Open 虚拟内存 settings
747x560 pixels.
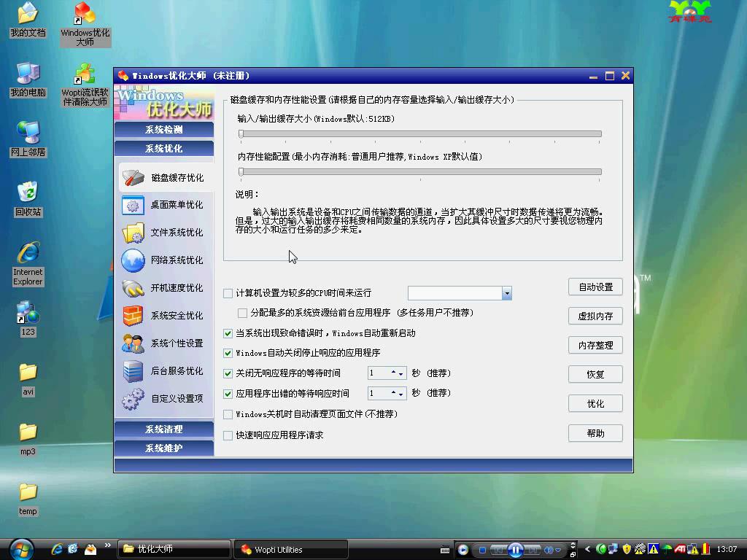point(595,316)
